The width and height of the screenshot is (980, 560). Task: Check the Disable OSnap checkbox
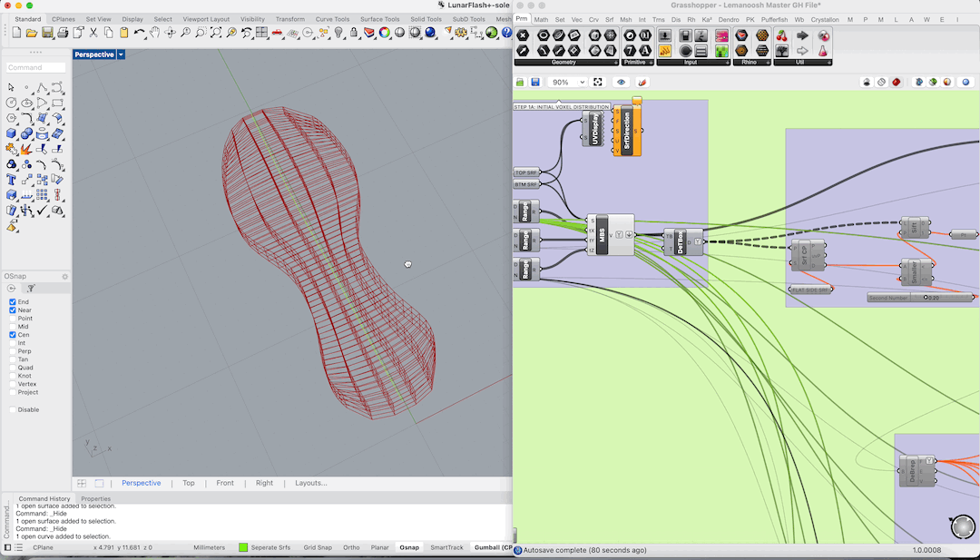click(13, 410)
